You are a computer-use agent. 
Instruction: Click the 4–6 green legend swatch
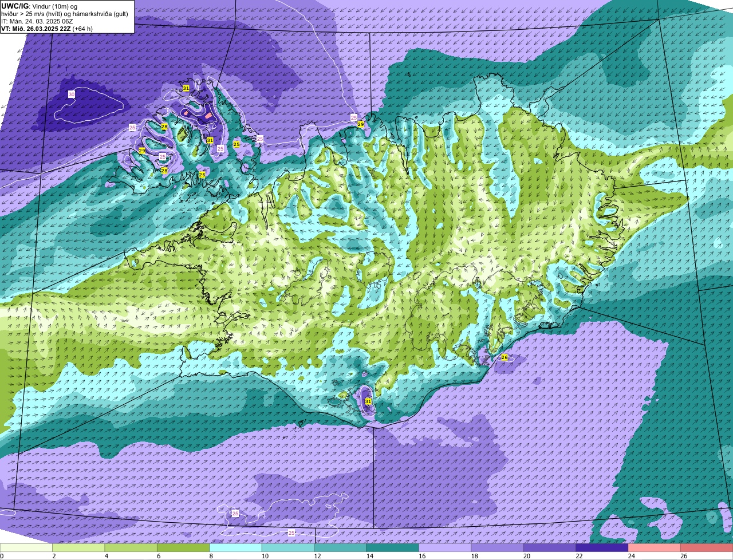[x=131, y=548]
